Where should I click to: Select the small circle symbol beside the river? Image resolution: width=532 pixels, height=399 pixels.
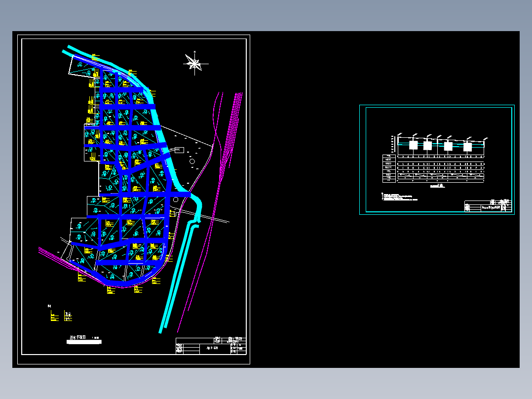192,161
